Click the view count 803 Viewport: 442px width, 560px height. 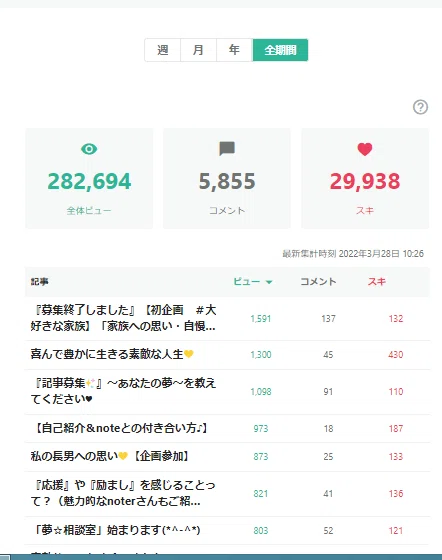click(261, 531)
